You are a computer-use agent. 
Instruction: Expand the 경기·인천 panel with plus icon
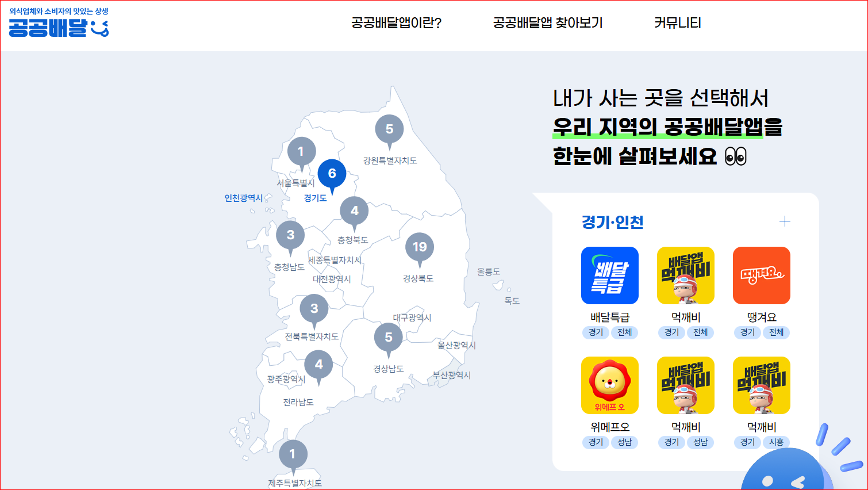click(785, 220)
